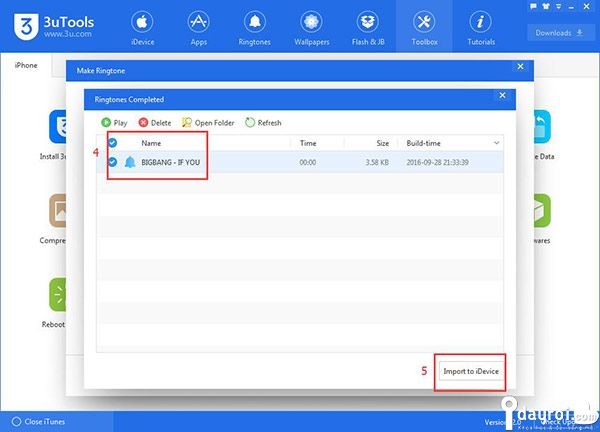The height and width of the screenshot is (432, 600).
Task: Select the iPhone tab
Action: point(26,66)
